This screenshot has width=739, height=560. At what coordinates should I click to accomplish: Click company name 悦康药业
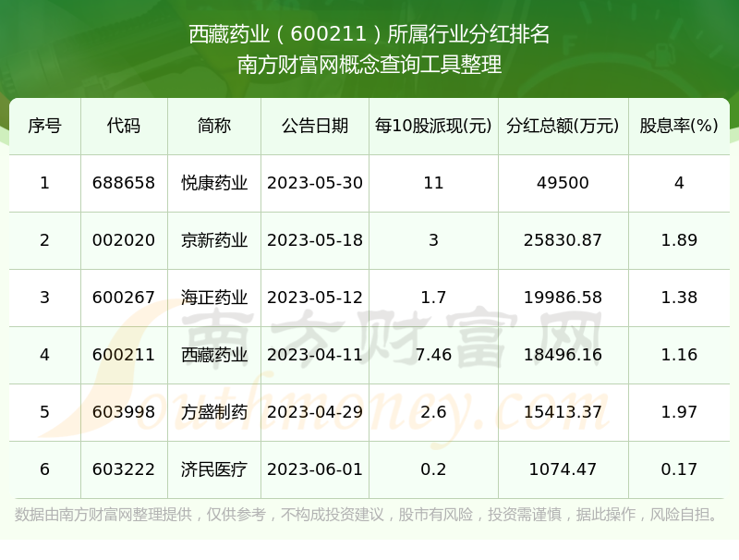tap(214, 183)
